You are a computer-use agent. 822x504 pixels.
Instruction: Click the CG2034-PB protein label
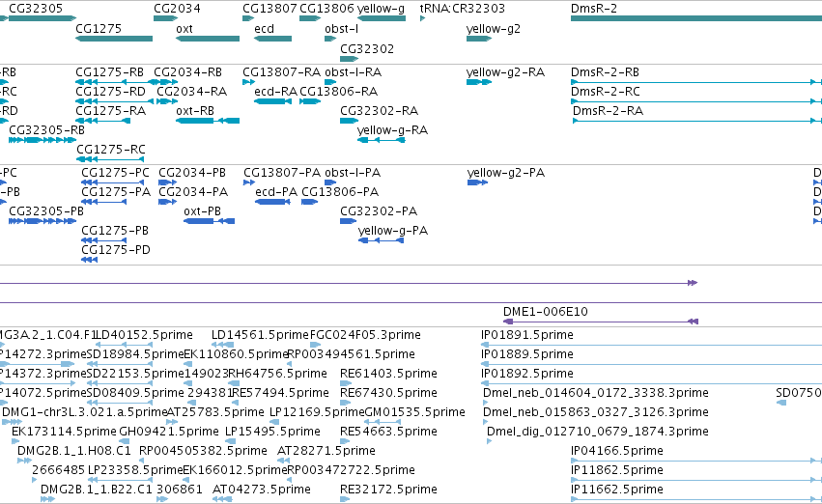192,173
